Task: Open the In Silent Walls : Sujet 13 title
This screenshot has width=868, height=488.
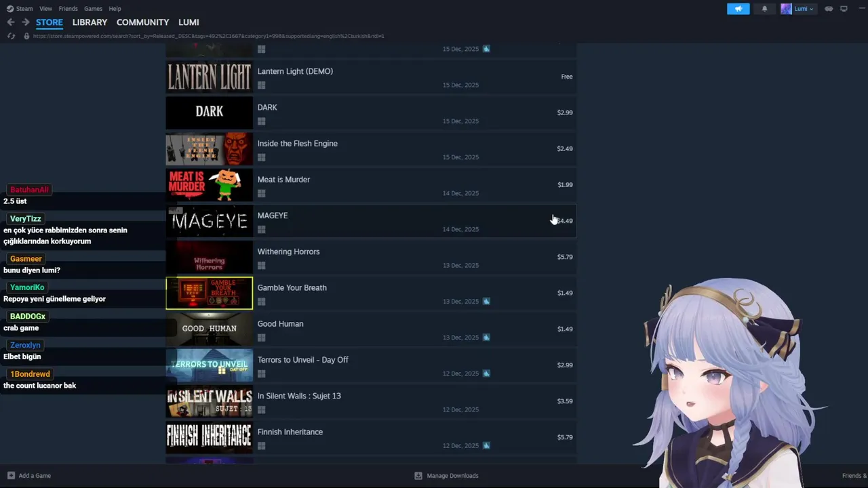Action: click(299, 396)
